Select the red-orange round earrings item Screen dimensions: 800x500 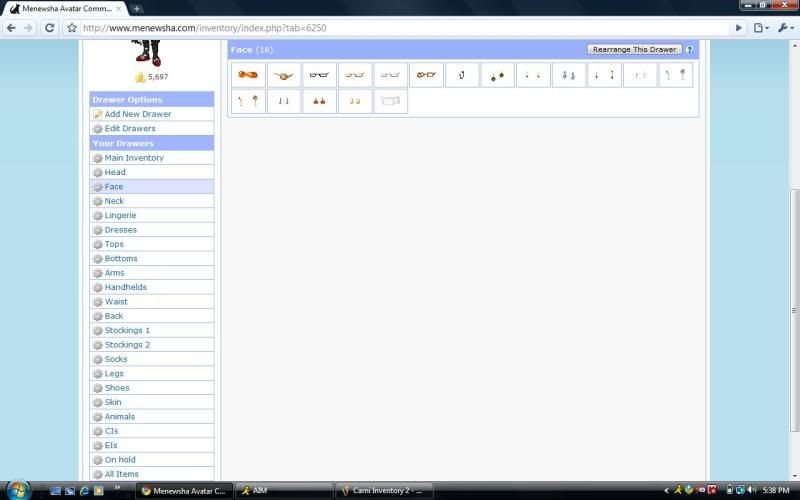pos(319,101)
